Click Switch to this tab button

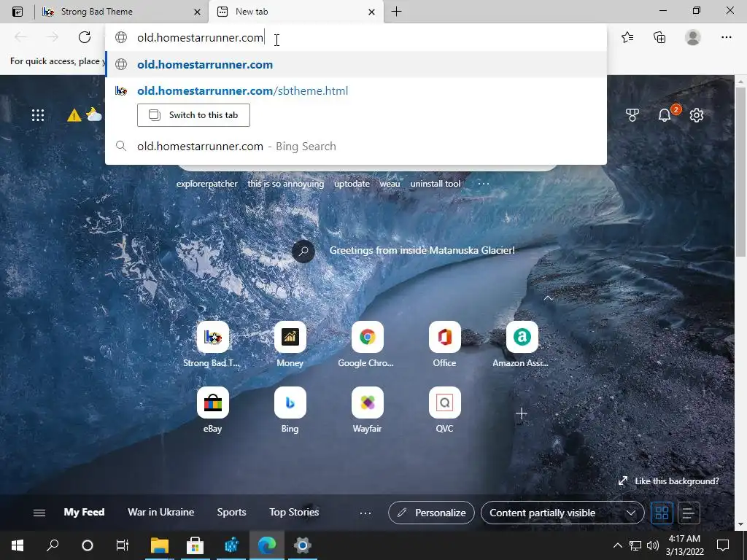(x=193, y=114)
